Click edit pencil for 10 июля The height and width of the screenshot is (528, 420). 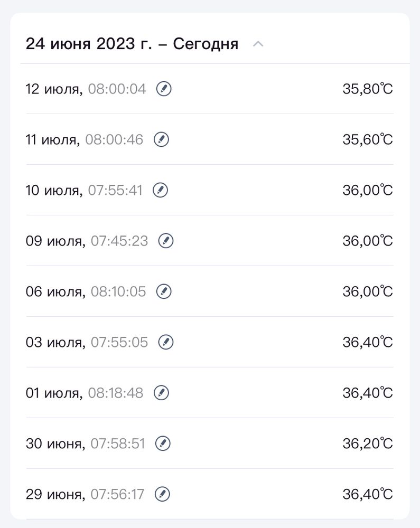[x=161, y=190]
